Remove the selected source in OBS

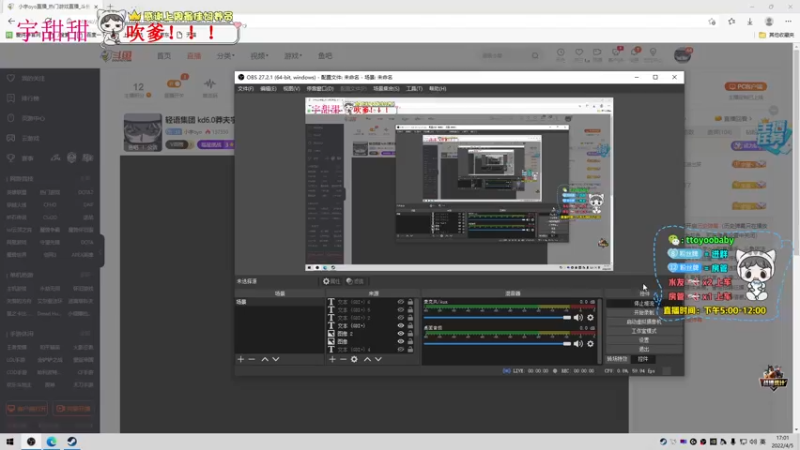(x=343, y=359)
